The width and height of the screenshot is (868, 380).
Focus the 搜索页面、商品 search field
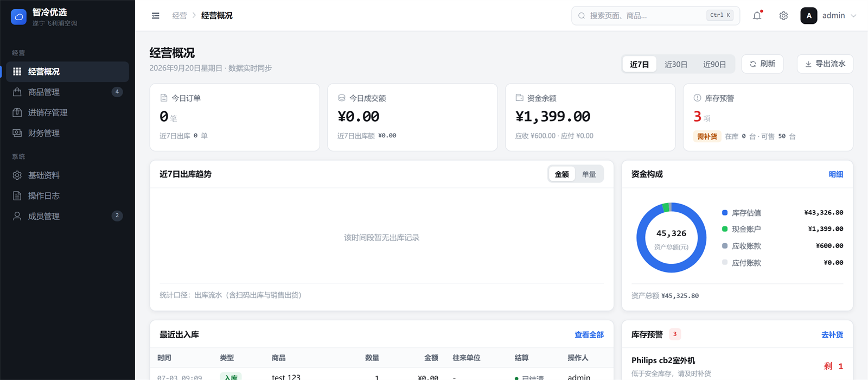tap(655, 16)
